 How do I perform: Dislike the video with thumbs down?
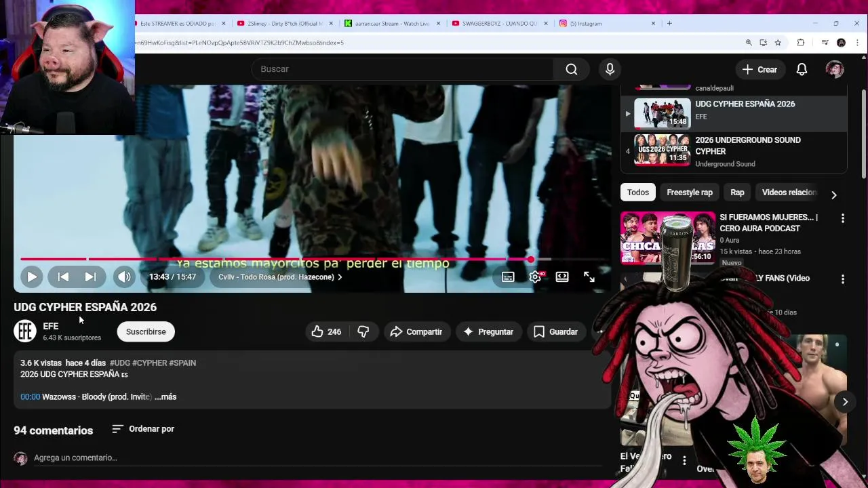[x=363, y=331]
